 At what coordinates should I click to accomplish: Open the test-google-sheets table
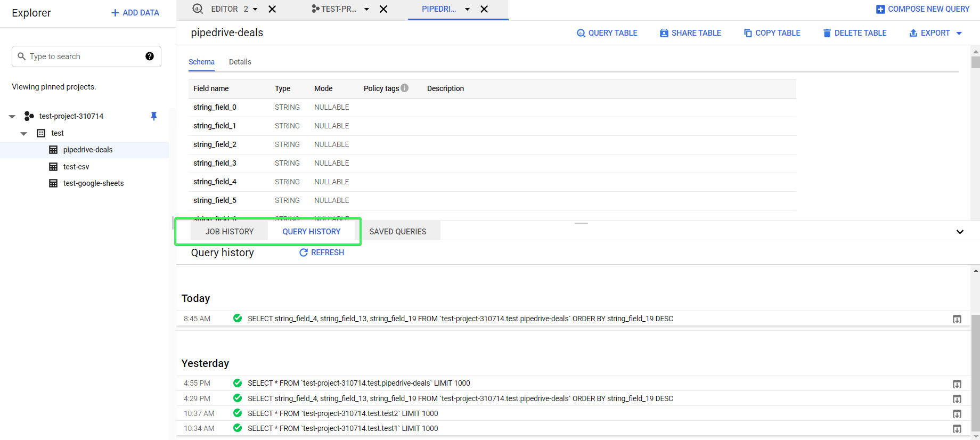[x=93, y=183]
